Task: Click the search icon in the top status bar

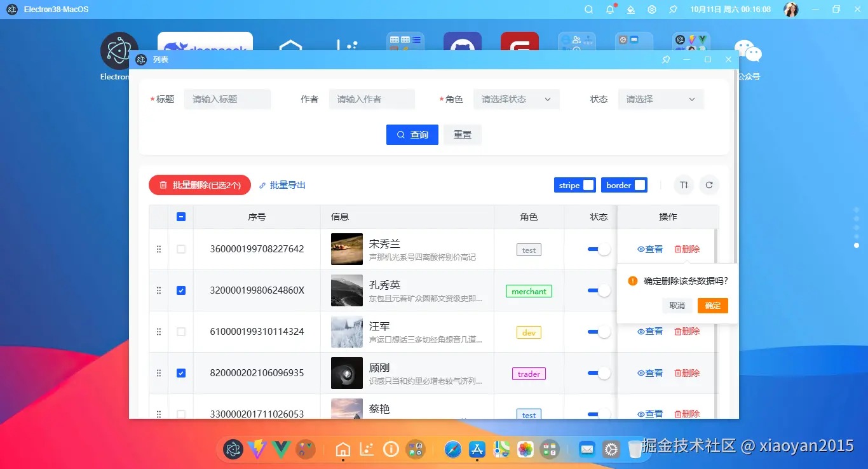Action: click(588, 10)
